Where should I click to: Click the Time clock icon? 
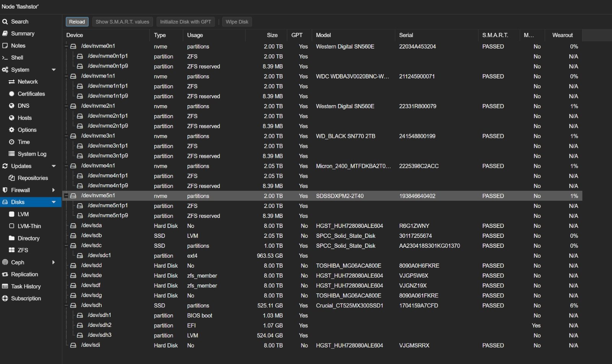point(11,142)
